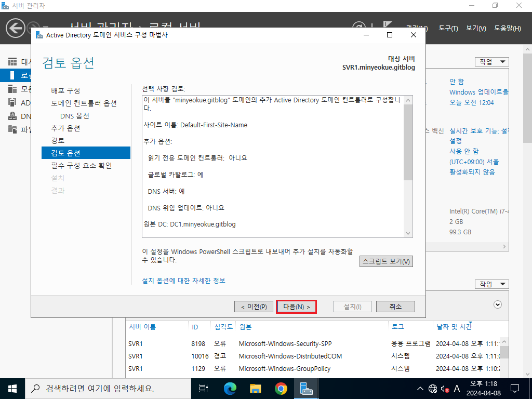Switch to Server Manager taskbar icon
532x399 pixels.
pos(306,389)
